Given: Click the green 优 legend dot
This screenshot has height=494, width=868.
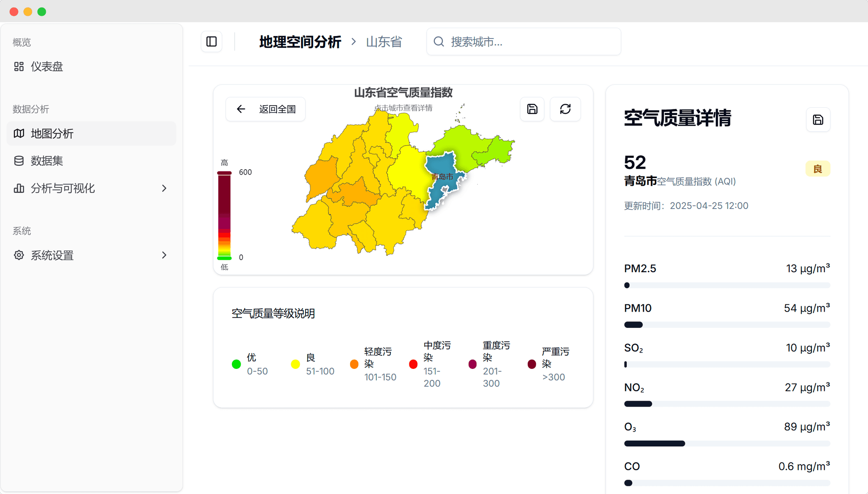Looking at the screenshot, I should [236, 364].
